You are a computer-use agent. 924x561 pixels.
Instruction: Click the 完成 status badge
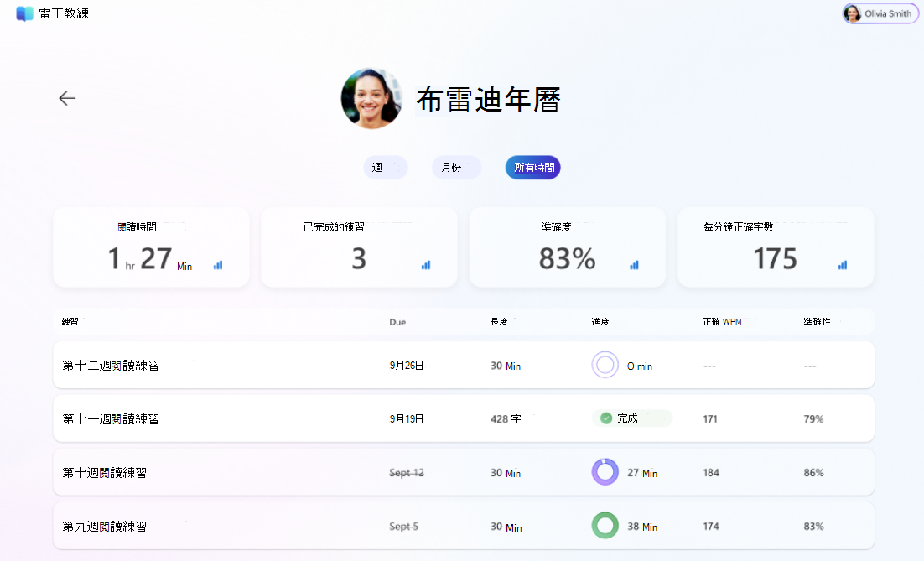(631, 418)
